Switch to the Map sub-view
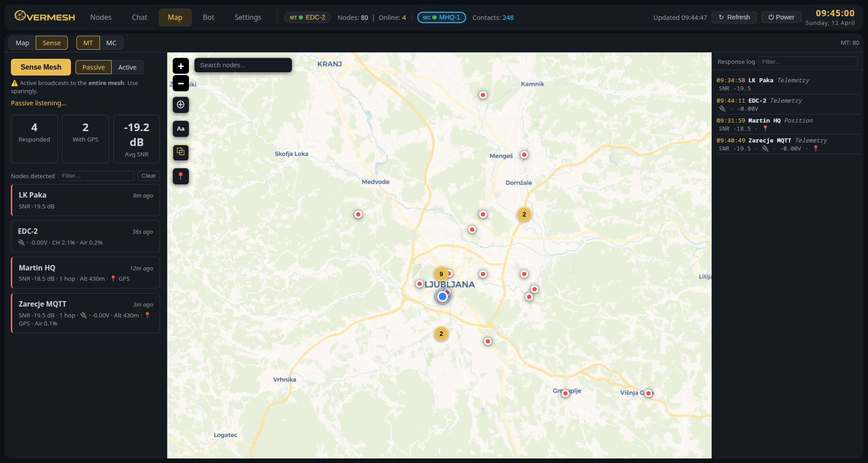This screenshot has height=463, width=868. [22, 43]
